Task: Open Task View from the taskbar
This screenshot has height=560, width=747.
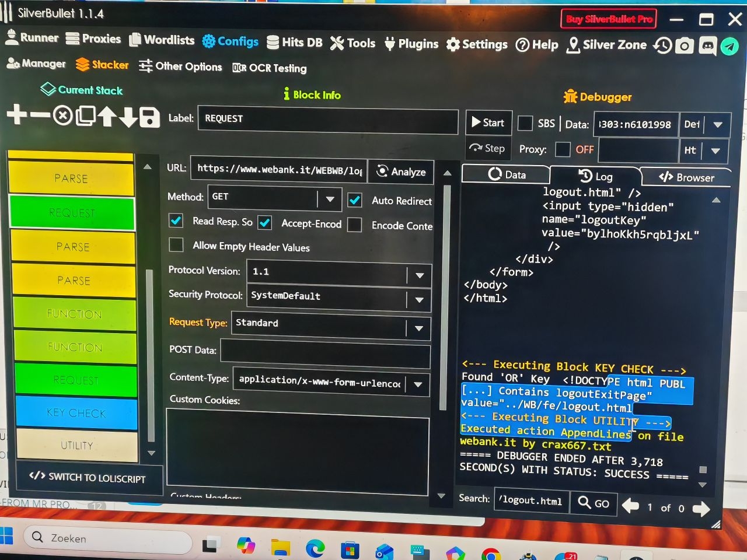Action: 211,545
